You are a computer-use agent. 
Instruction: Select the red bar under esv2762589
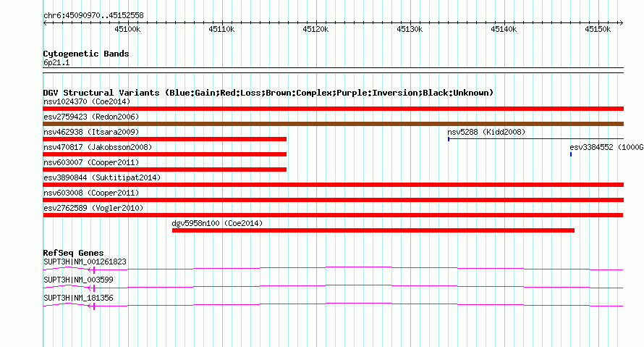(x=333, y=215)
